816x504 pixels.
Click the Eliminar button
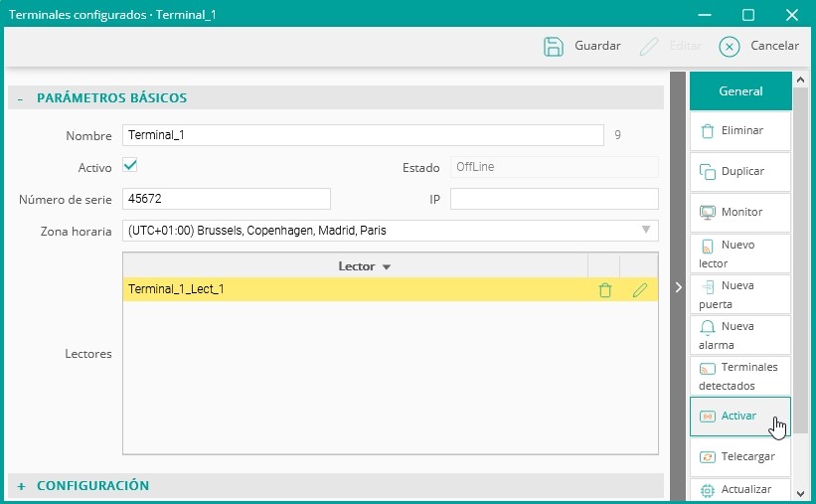click(x=740, y=130)
